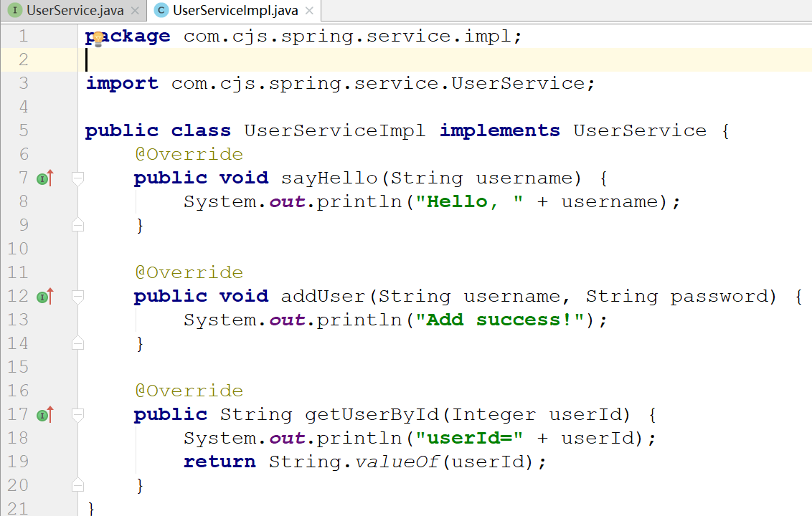Click the implements gutter icon beside addUser
This screenshot has height=516, width=812.
click(x=44, y=296)
